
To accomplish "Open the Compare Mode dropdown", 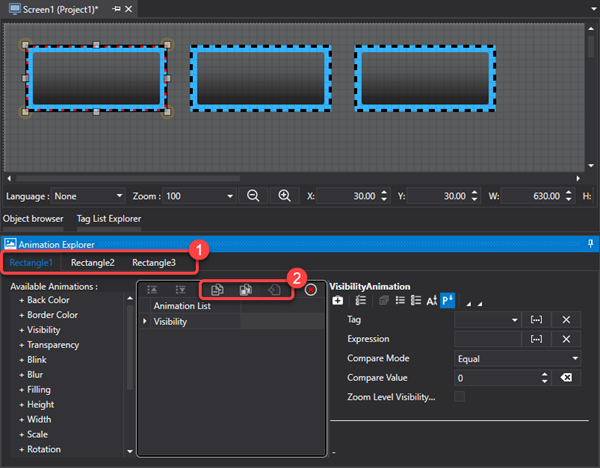I will point(576,358).
